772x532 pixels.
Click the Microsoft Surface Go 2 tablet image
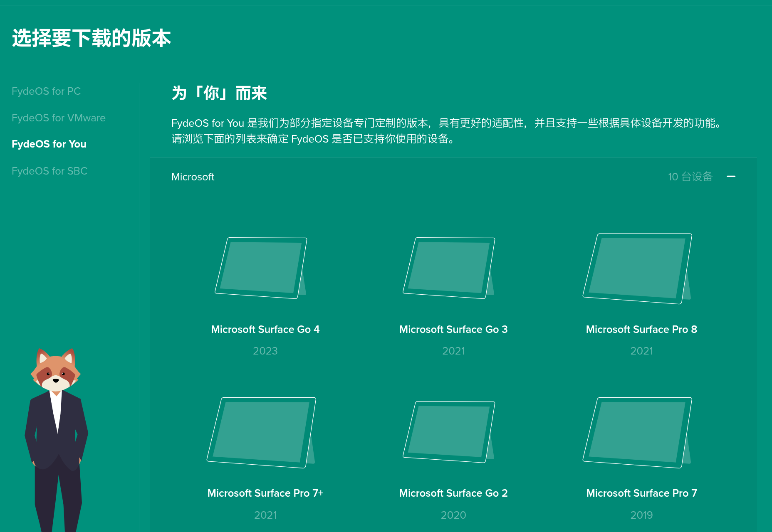[449, 432]
